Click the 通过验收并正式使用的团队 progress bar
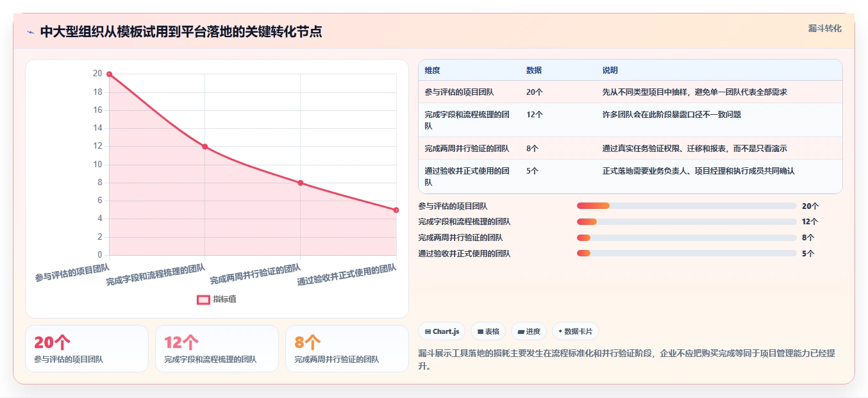The height and width of the screenshot is (398, 868). tap(687, 254)
